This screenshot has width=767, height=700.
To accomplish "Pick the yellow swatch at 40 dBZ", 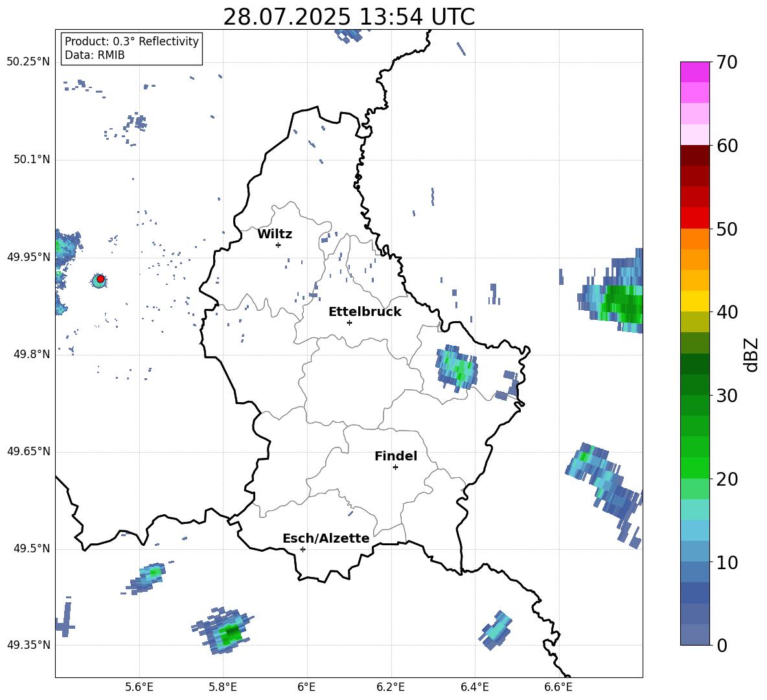I will (x=694, y=301).
